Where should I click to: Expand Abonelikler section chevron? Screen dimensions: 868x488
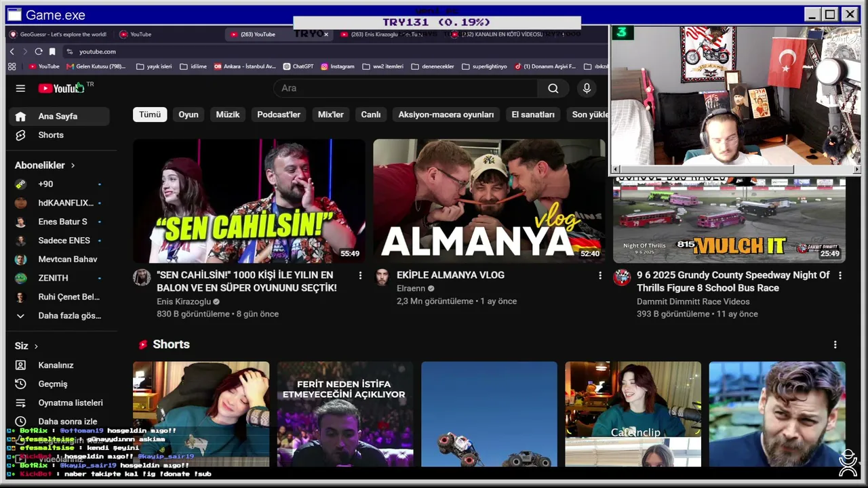coord(73,165)
